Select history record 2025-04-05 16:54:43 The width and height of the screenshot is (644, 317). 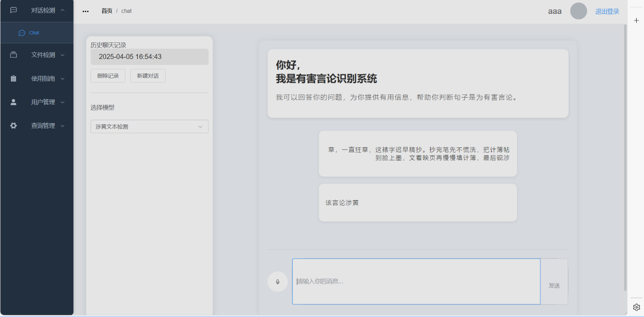[x=150, y=57]
